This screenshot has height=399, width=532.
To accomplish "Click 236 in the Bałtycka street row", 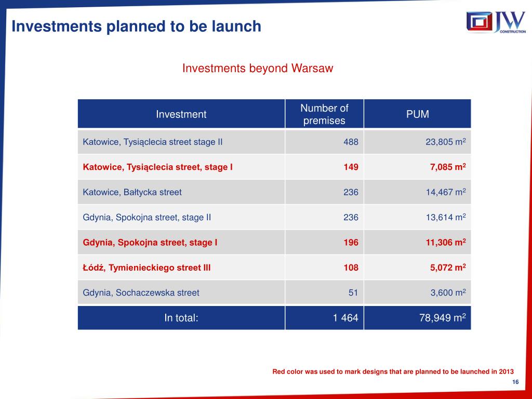I will coord(351,192).
